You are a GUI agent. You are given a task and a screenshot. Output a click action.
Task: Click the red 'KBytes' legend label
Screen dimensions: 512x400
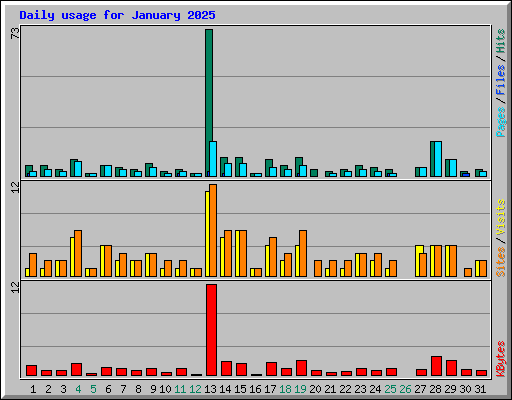500,359
